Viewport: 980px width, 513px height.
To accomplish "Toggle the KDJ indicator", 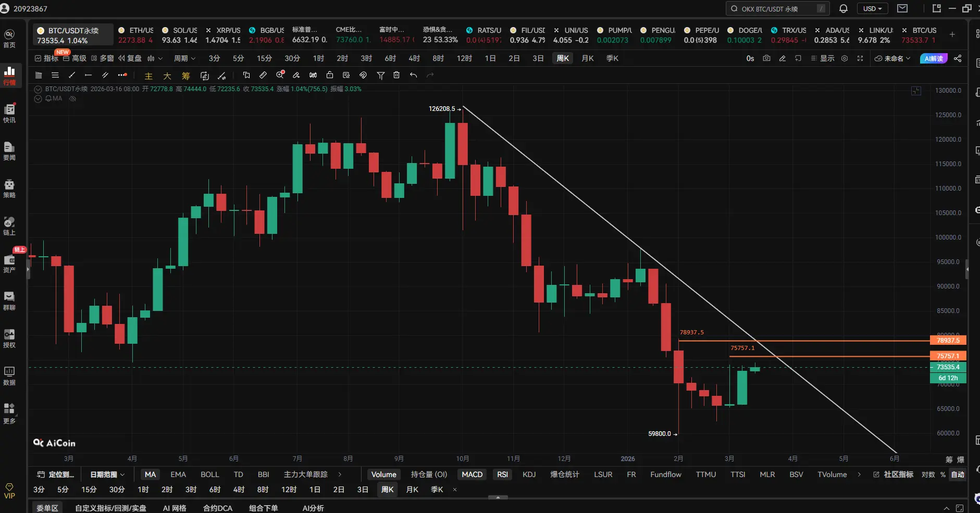I will pyautogui.click(x=529, y=474).
